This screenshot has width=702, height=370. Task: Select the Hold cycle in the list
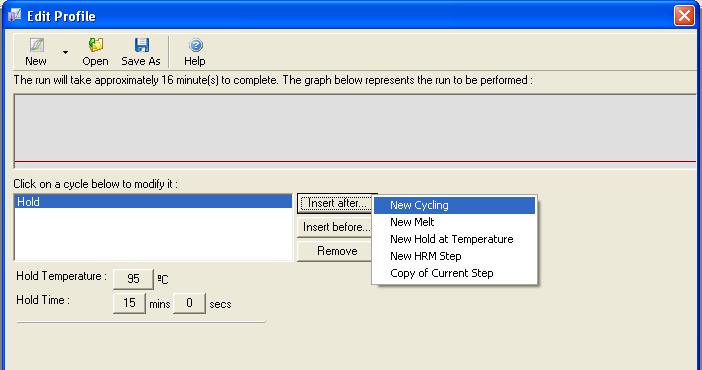pyautogui.click(x=153, y=202)
